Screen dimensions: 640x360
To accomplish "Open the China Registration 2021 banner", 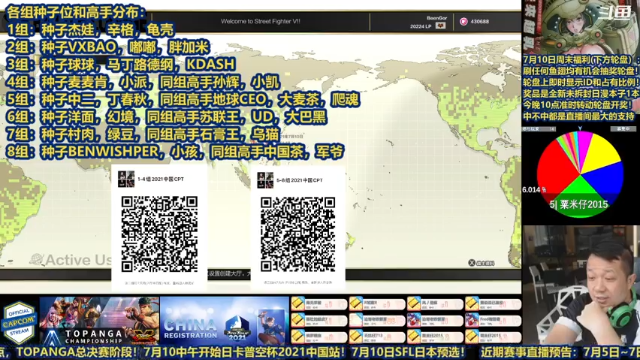I will [x=224, y=321].
